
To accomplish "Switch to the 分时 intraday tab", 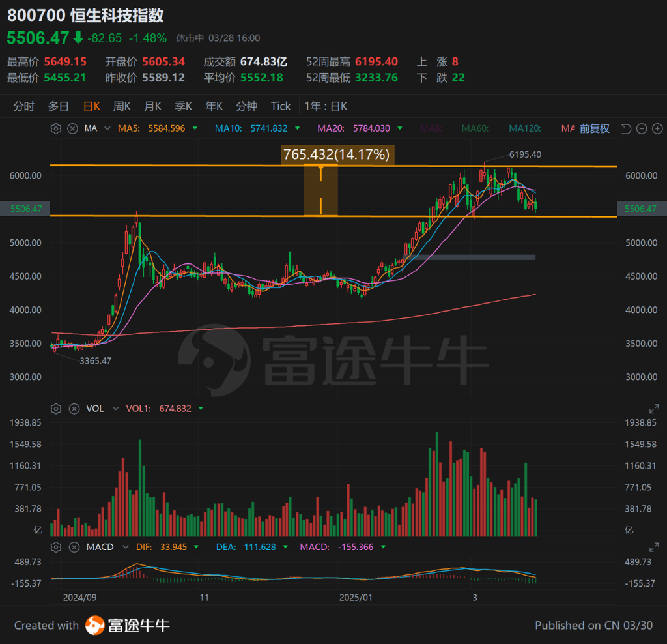I will pos(24,106).
